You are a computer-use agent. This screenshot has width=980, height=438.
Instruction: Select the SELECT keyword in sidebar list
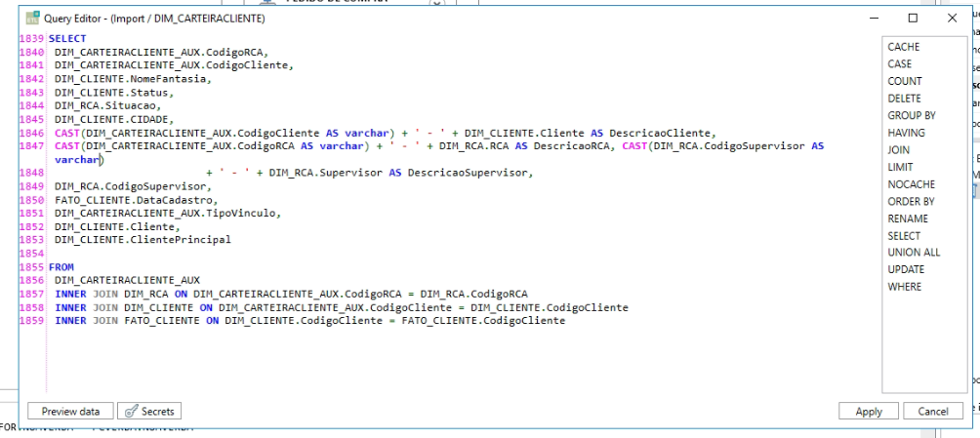pos(904,235)
